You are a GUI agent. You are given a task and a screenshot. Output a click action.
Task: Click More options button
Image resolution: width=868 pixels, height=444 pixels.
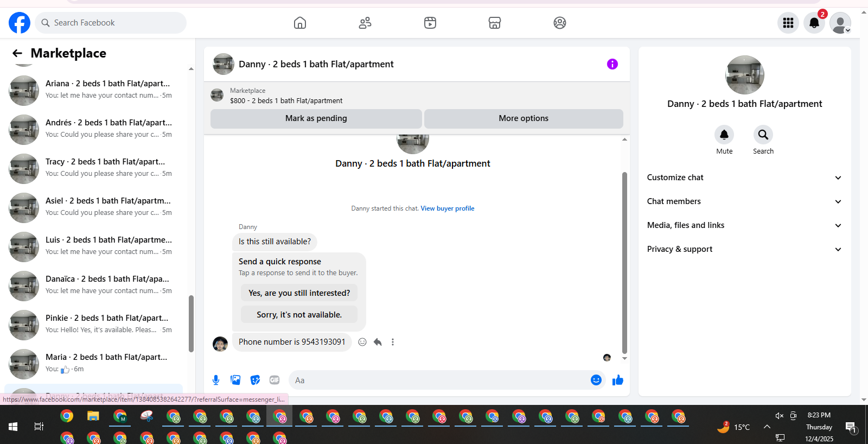[x=524, y=118]
